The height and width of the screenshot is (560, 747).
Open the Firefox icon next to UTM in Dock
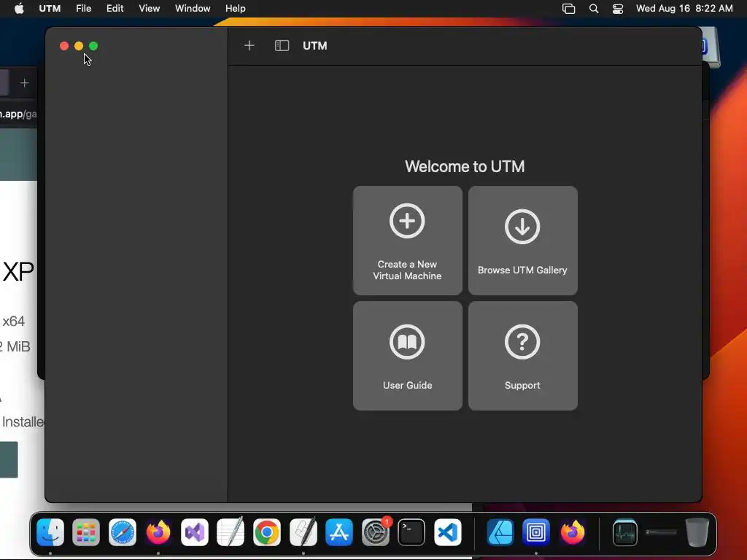(572, 532)
